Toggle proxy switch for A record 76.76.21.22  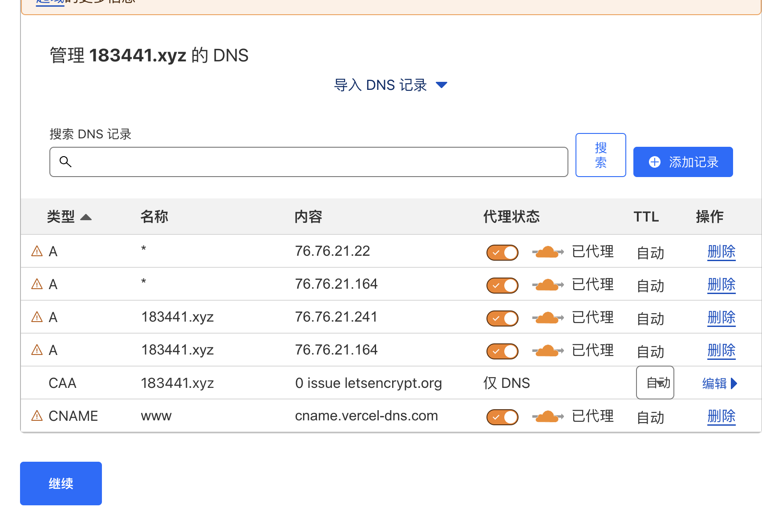click(503, 253)
